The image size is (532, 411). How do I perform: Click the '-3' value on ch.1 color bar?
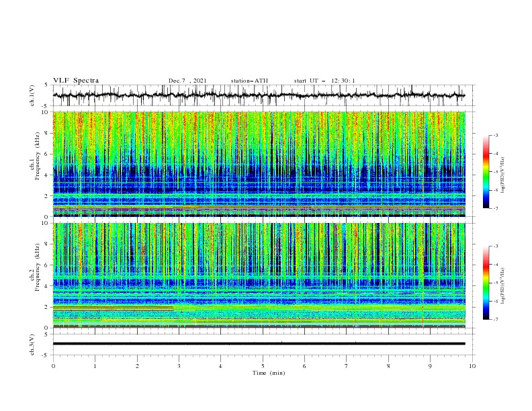495,135
